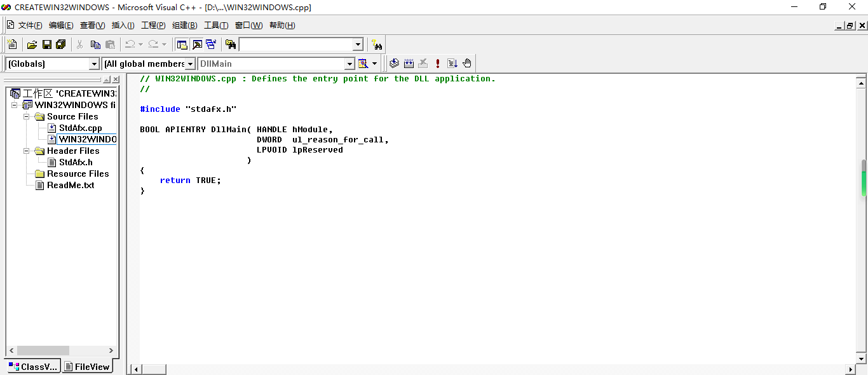Switch to the FileView tab
The height and width of the screenshot is (375, 868).
(87, 366)
